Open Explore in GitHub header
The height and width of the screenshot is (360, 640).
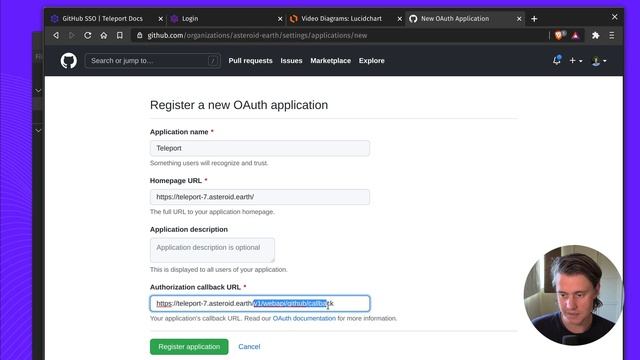(x=371, y=60)
